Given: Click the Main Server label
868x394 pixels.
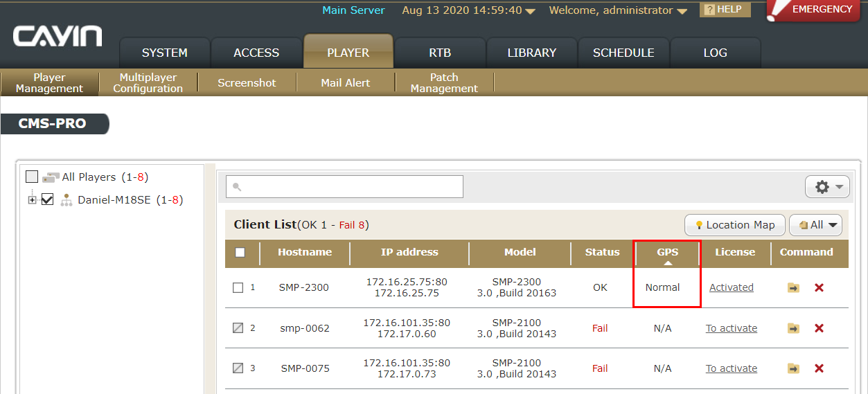Looking at the screenshot, I should 353,10.
